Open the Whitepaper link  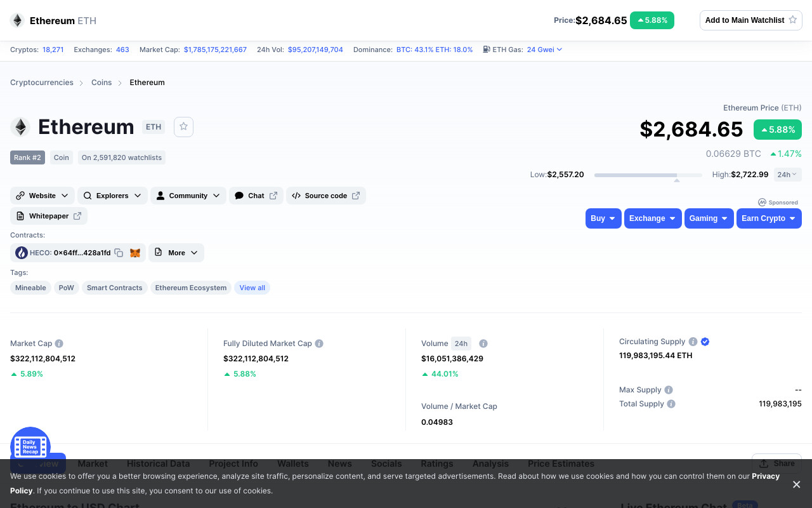point(49,216)
